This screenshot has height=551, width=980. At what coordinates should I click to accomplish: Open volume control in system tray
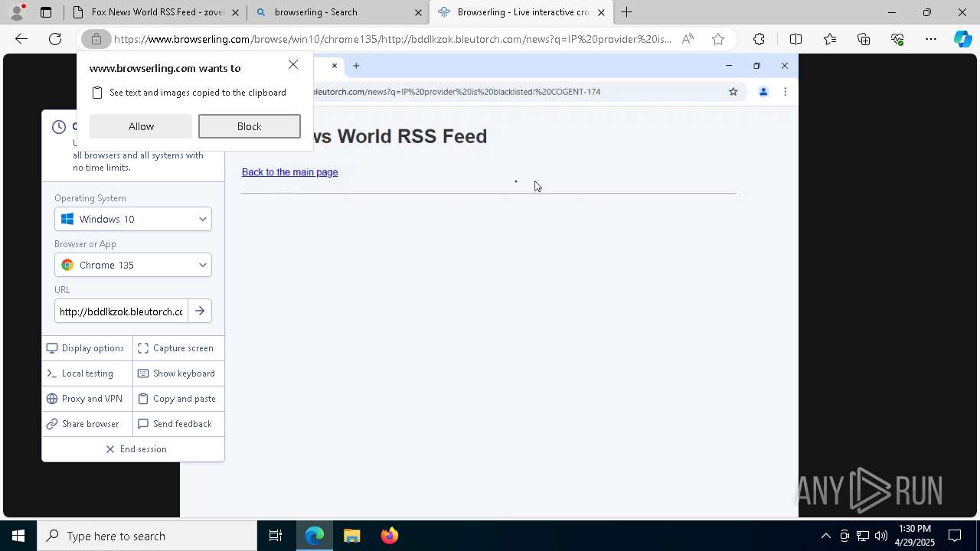click(x=881, y=536)
